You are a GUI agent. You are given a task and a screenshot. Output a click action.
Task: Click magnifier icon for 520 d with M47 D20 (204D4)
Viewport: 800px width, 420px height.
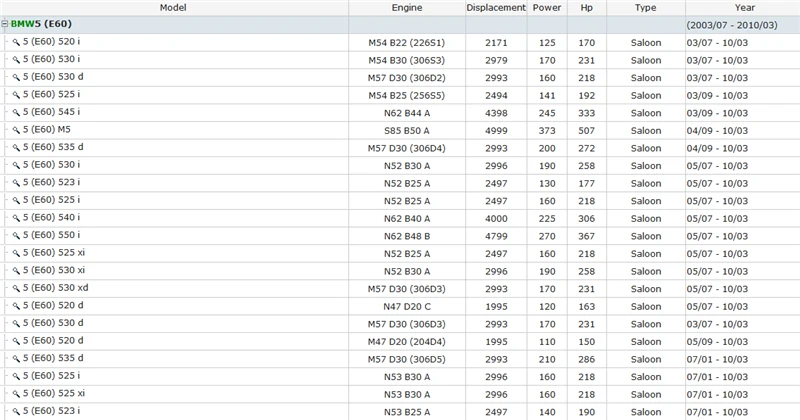[x=16, y=341]
